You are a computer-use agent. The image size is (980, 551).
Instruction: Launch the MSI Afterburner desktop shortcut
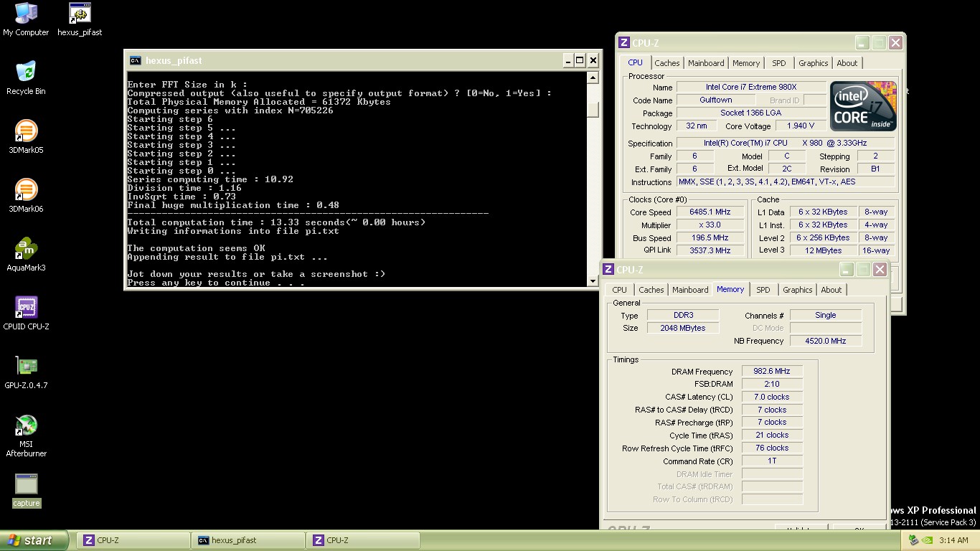(x=26, y=435)
